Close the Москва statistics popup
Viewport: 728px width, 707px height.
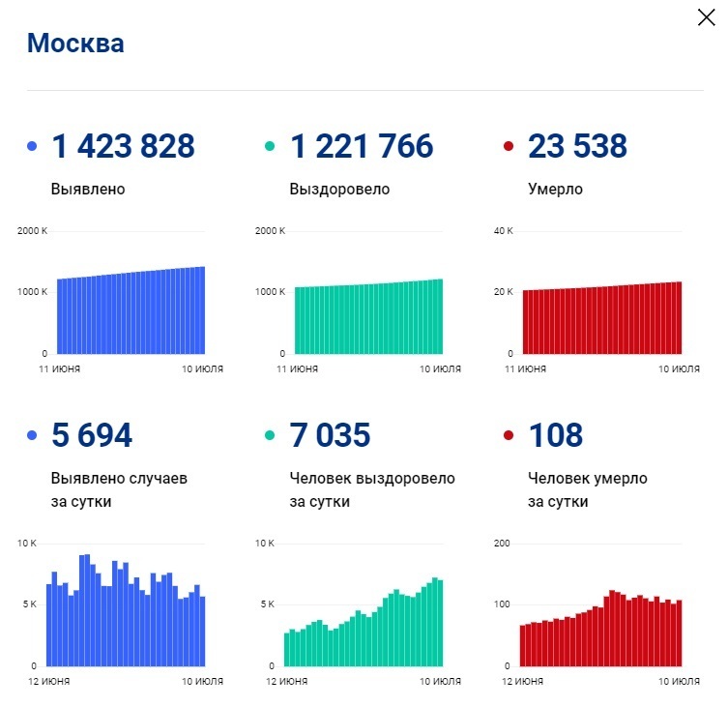pyautogui.click(x=706, y=17)
